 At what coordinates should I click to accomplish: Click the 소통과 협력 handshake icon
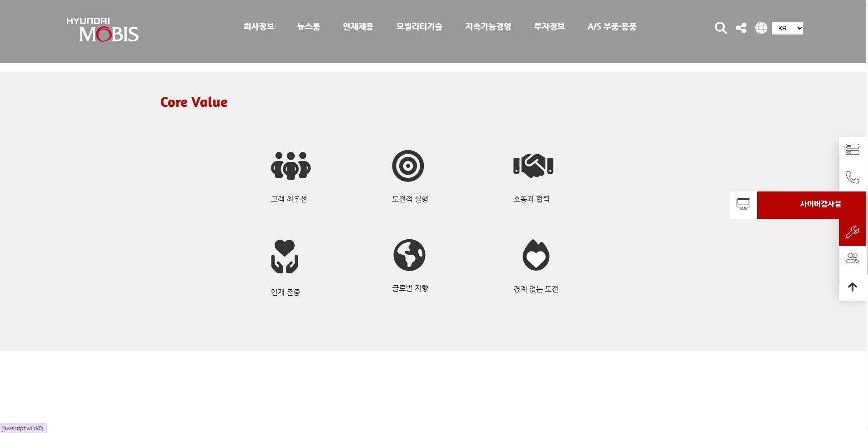coord(533,166)
